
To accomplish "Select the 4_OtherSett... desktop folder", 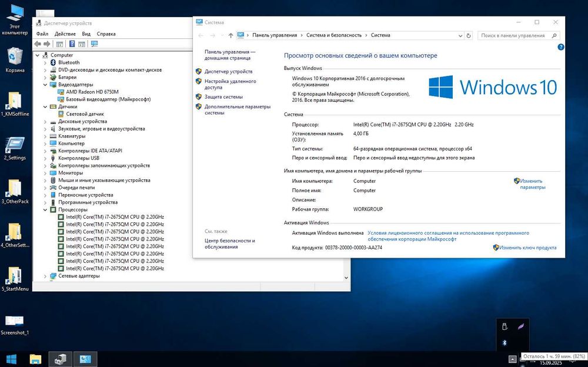I will 15,235.
